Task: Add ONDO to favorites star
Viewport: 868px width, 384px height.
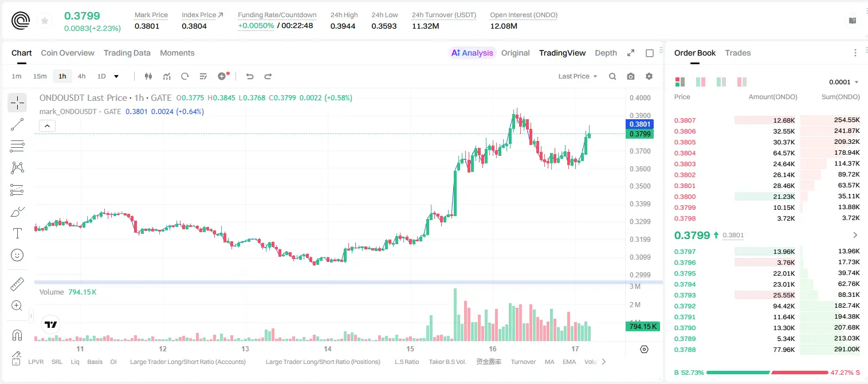Action: 45,21
